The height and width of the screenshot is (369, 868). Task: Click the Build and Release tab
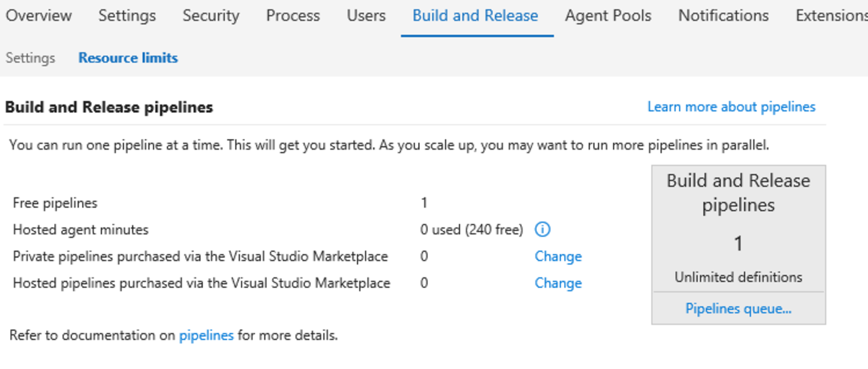(x=475, y=16)
